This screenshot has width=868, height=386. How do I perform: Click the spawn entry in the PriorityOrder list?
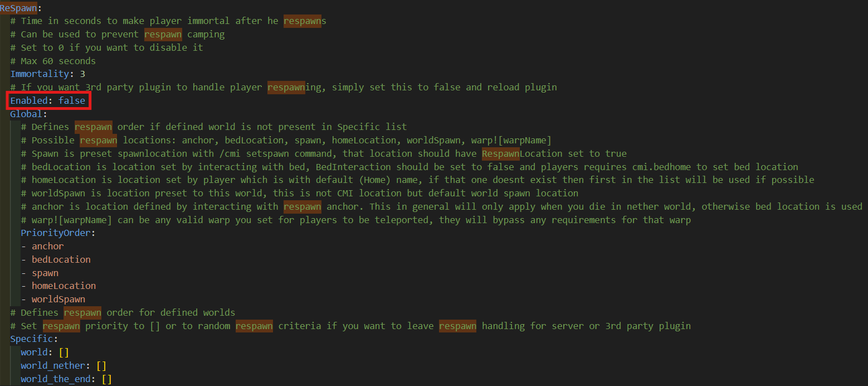(x=45, y=273)
